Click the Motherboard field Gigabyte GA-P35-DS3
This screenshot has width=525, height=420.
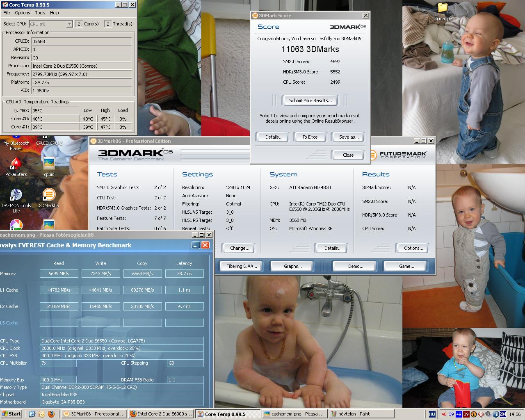pos(121,402)
